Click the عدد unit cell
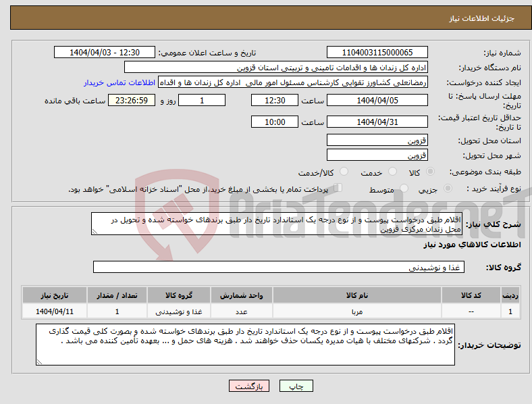The height and width of the screenshot is (404, 532). [x=242, y=311]
